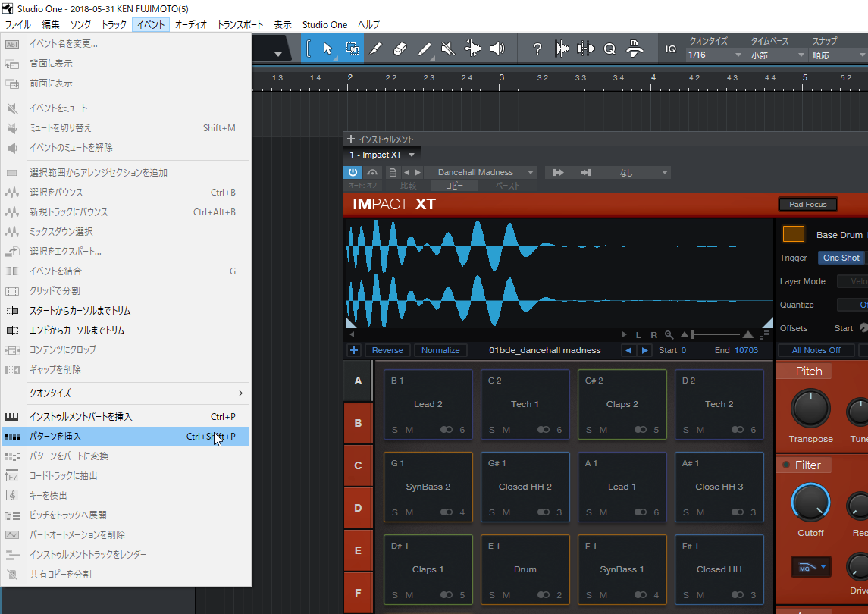Toggle the IQ input quantize button
Screen dimensions: 868x614
pos(671,49)
